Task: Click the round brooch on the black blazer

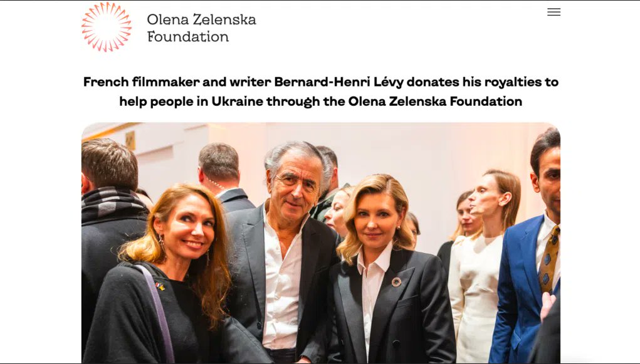Action: coord(396,281)
